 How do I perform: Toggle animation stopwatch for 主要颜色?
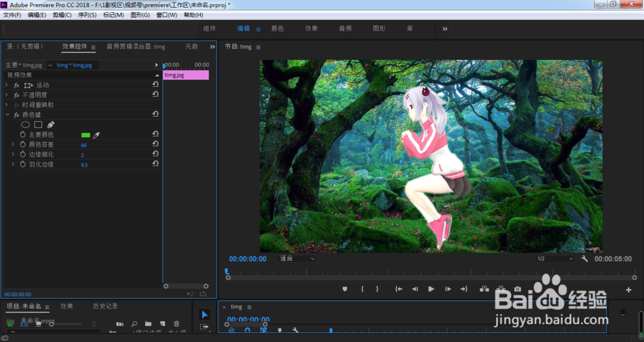(23, 134)
